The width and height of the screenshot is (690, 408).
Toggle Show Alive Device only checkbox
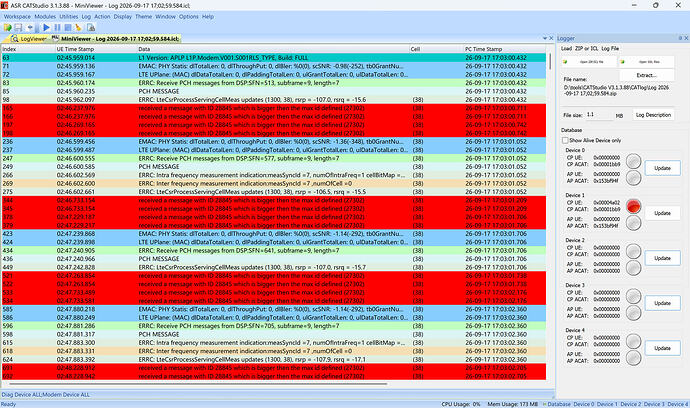(565, 140)
